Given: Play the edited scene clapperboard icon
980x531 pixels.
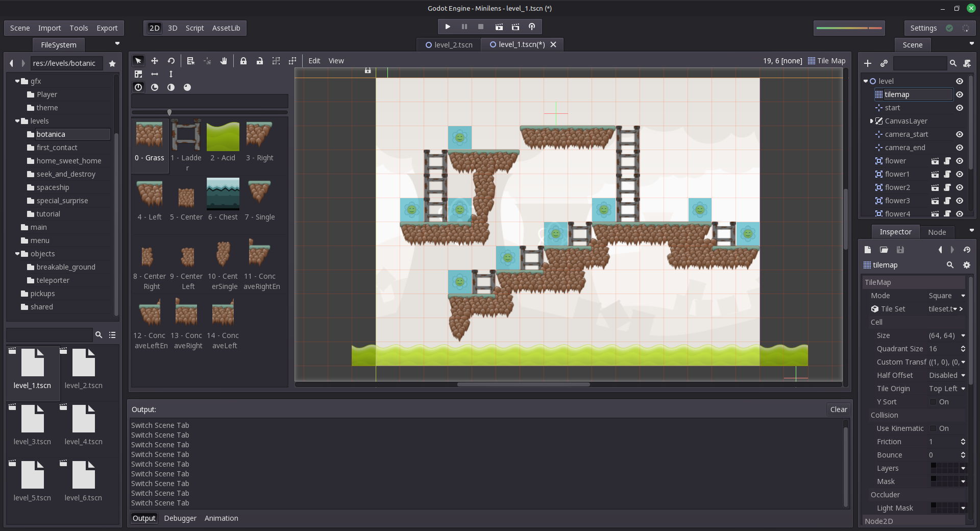Looking at the screenshot, I should tap(499, 27).
